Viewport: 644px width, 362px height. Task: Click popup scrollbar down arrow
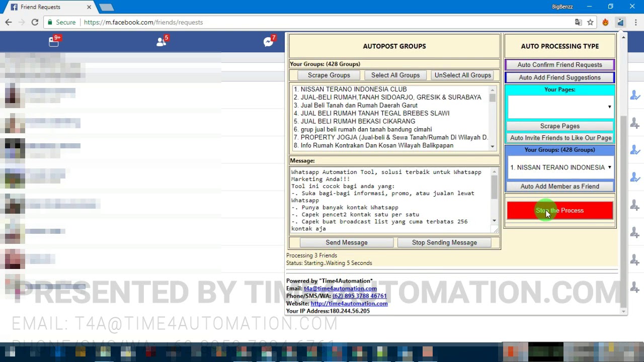point(623,311)
